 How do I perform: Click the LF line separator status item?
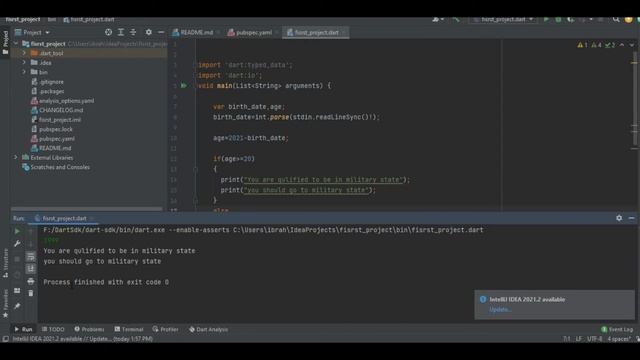[578, 339]
